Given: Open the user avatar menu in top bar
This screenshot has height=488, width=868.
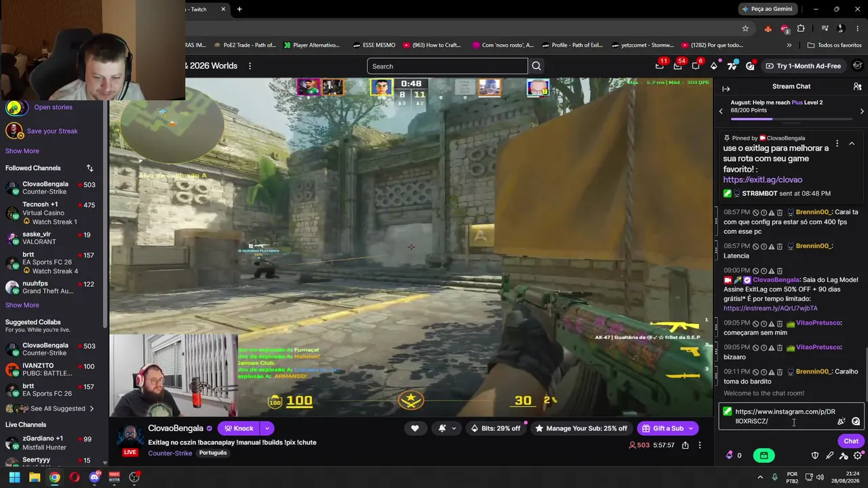Looking at the screenshot, I should coord(858,66).
